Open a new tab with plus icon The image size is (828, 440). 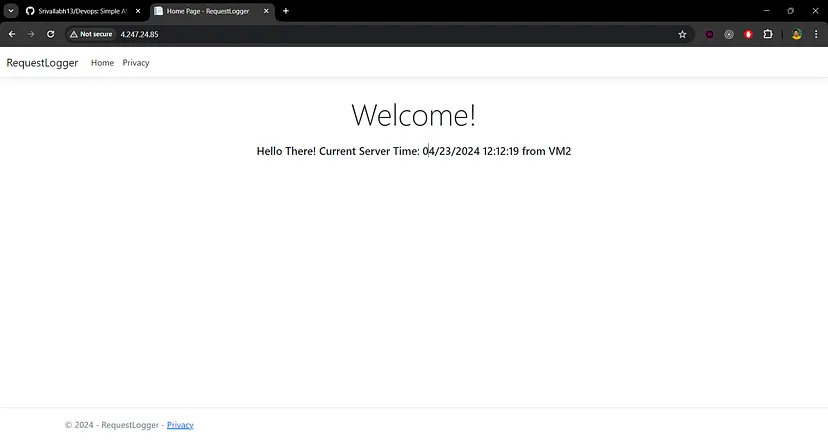coord(286,11)
